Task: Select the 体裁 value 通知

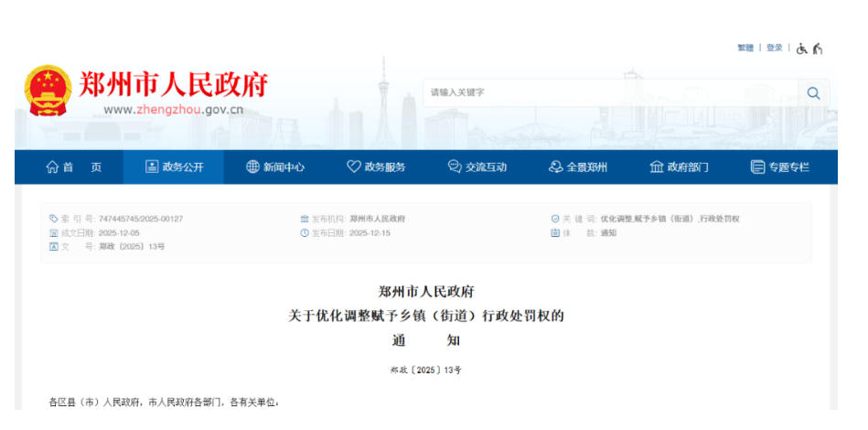Action: 608,233
